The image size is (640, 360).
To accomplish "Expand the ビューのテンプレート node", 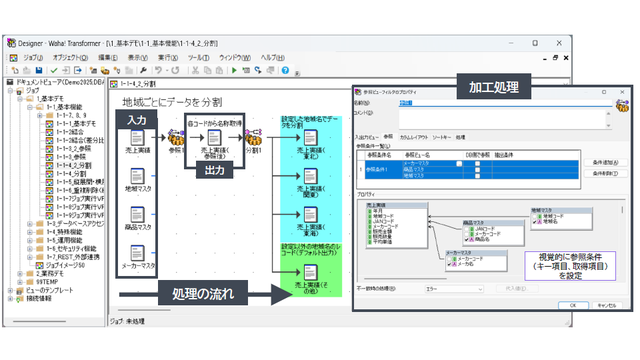I will (x=11, y=290).
